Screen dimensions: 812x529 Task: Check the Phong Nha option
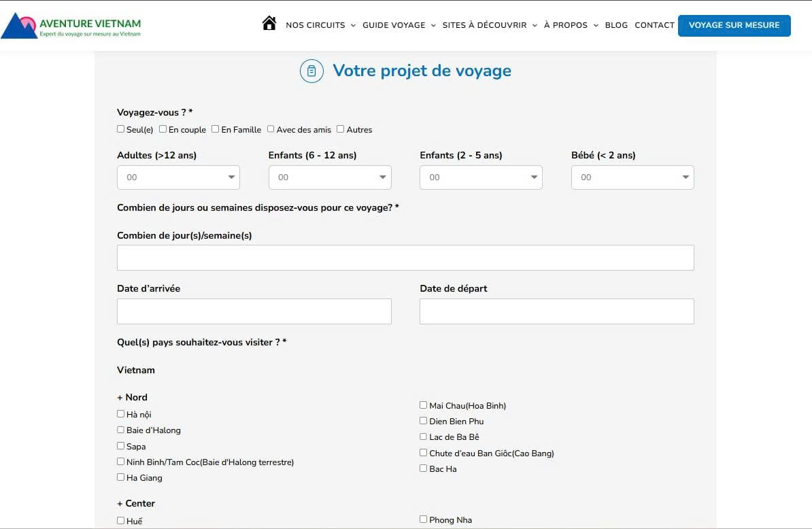[423, 519]
